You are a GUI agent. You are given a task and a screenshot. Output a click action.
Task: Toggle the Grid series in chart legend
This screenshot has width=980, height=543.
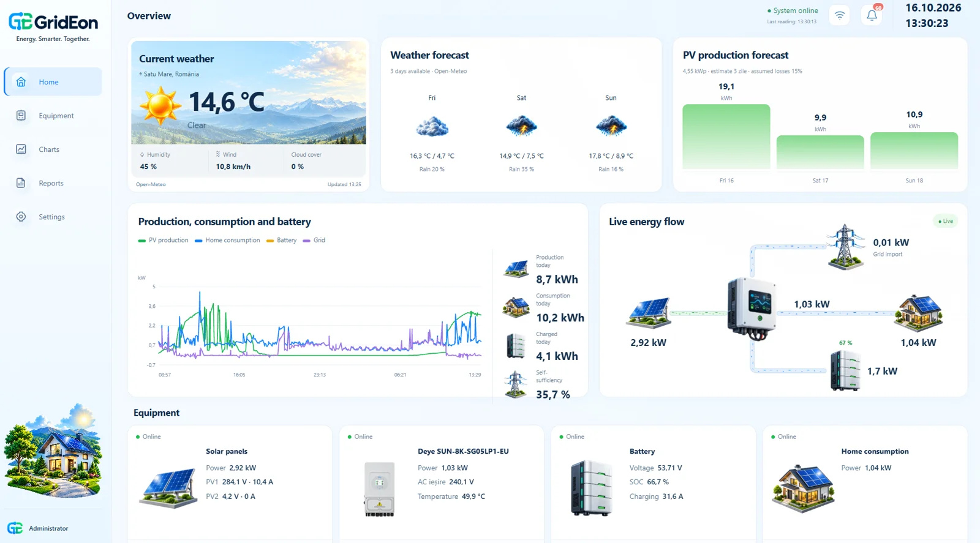(314, 241)
